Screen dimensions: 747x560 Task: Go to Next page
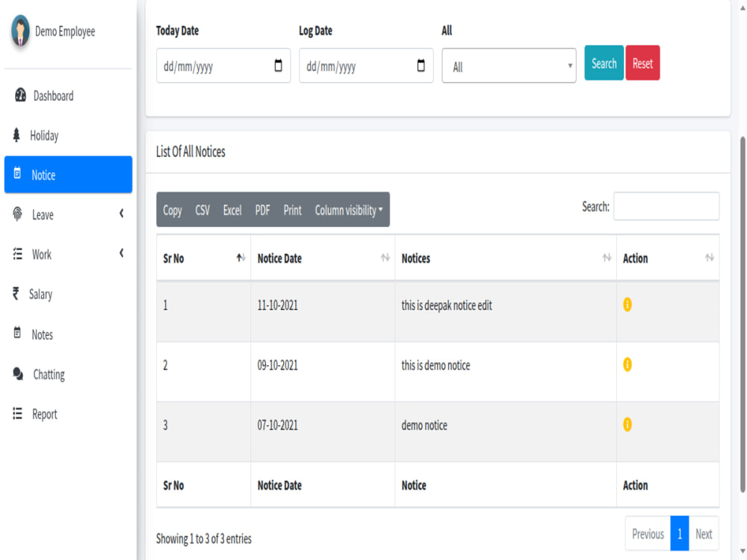pos(704,534)
